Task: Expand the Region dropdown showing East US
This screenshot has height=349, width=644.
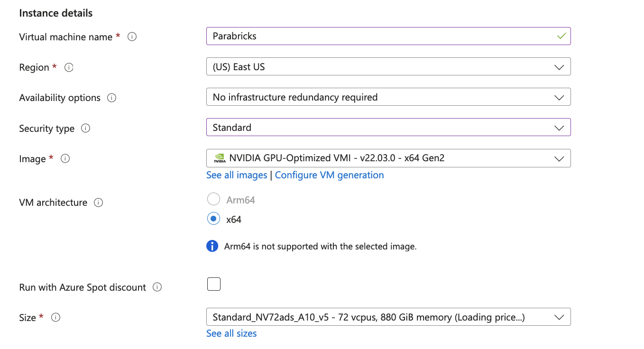Action: pyautogui.click(x=388, y=67)
